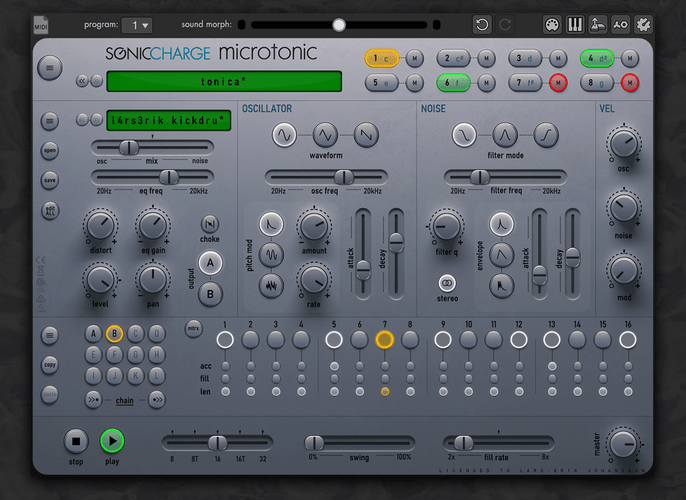This screenshot has width=686, height=500.
Task: Open drum patch menu button
Action: (50, 121)
